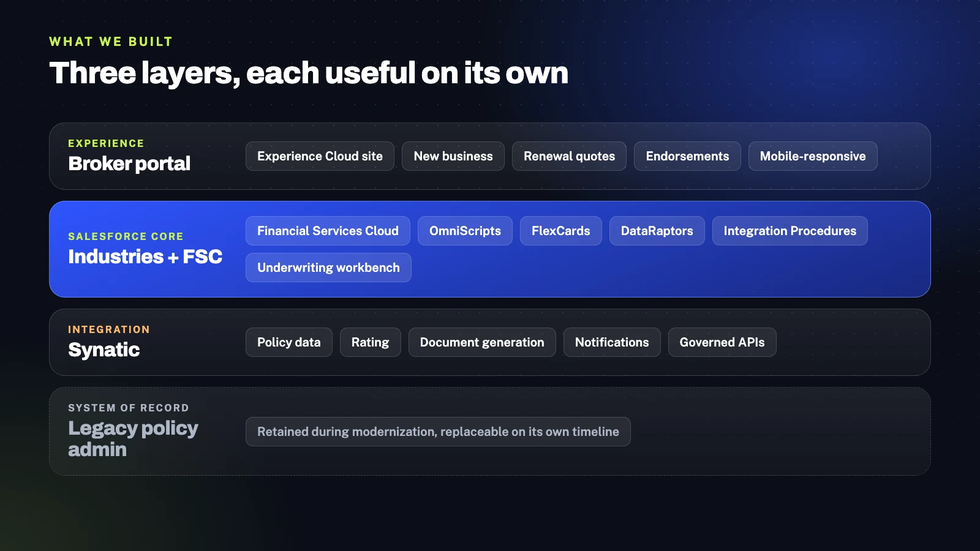Select the 'Synatic' heading
The image size is (980, 551).
pyautogui.click(x=104, y=350)
